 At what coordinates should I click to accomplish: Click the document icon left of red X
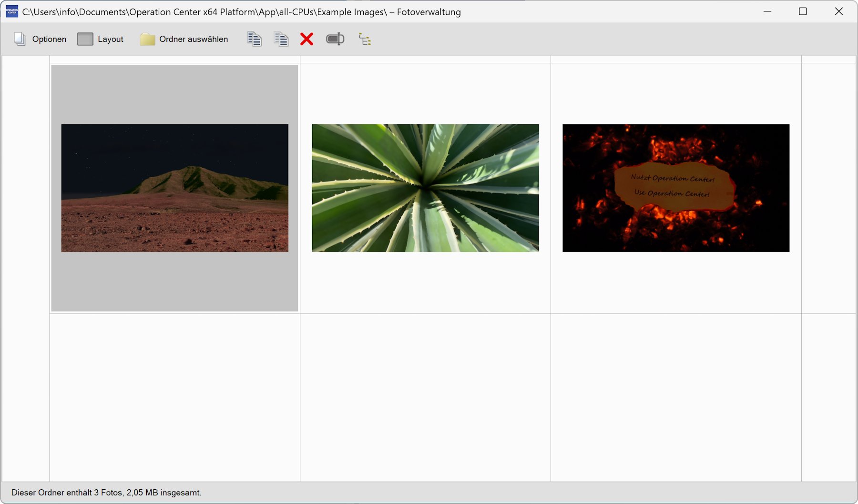(x=281, y=39)
